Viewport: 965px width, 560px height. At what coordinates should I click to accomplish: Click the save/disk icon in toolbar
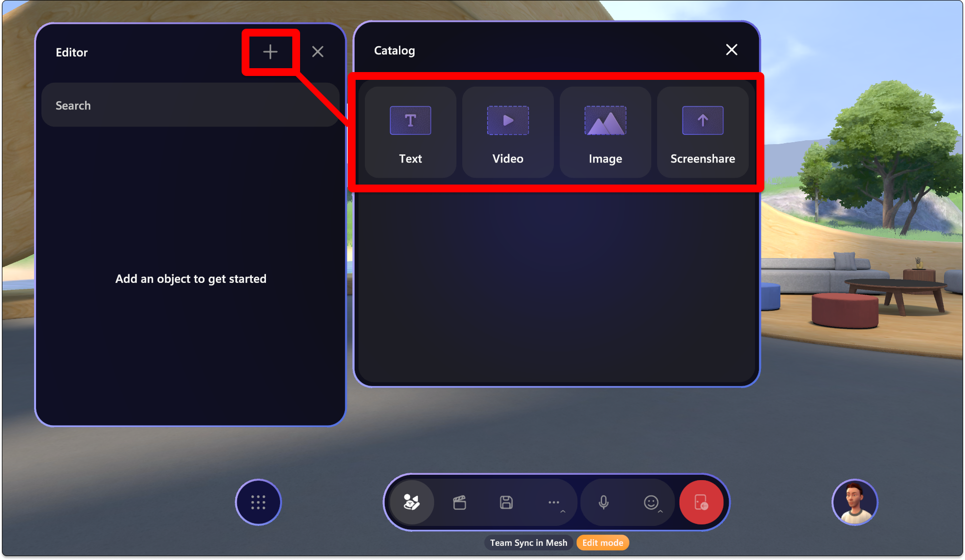tap(506, 502)
